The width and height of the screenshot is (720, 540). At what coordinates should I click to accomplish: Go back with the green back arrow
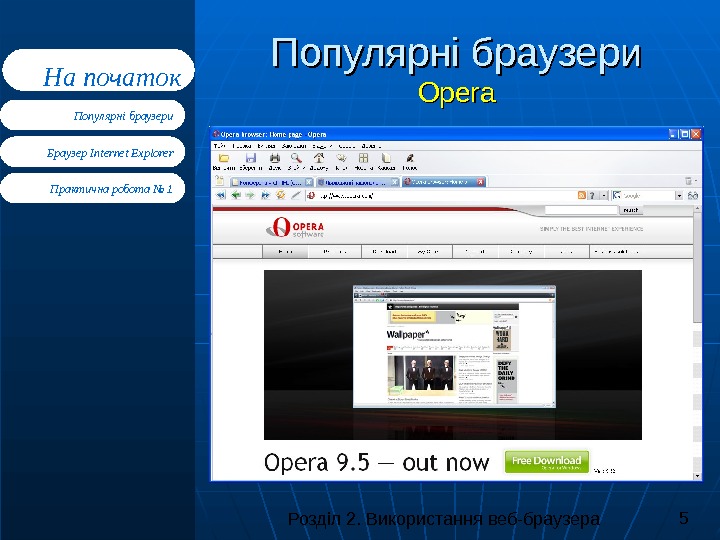(x=236, y=195)
